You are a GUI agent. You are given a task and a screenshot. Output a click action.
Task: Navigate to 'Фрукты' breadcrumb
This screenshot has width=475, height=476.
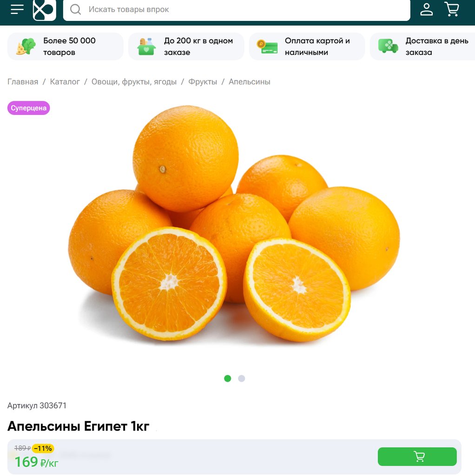[x=203, y=82]
